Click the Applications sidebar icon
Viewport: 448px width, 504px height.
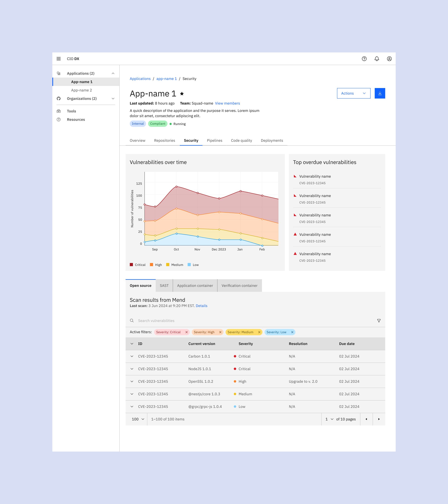(59, 74)
